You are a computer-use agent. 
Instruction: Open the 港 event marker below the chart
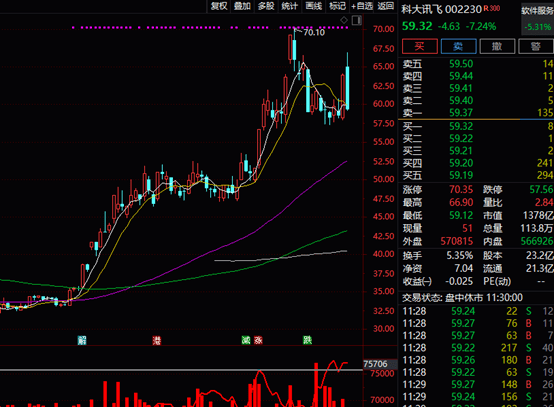157,340
